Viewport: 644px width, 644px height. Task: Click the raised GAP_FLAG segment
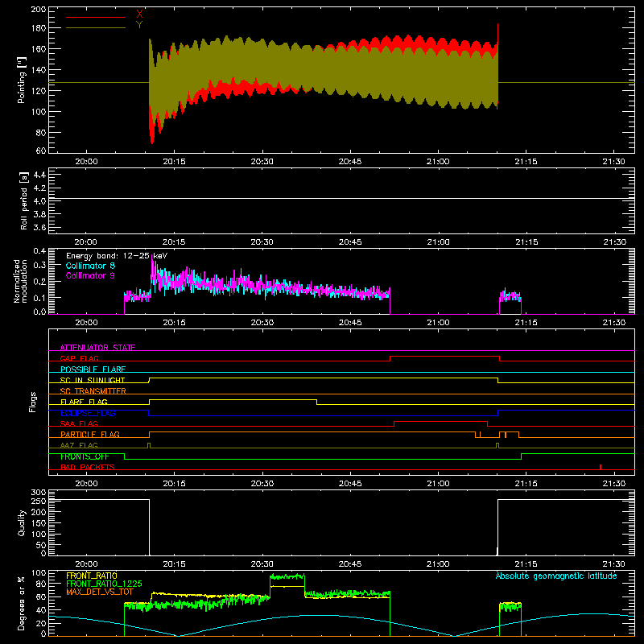[x=445, y=357]
